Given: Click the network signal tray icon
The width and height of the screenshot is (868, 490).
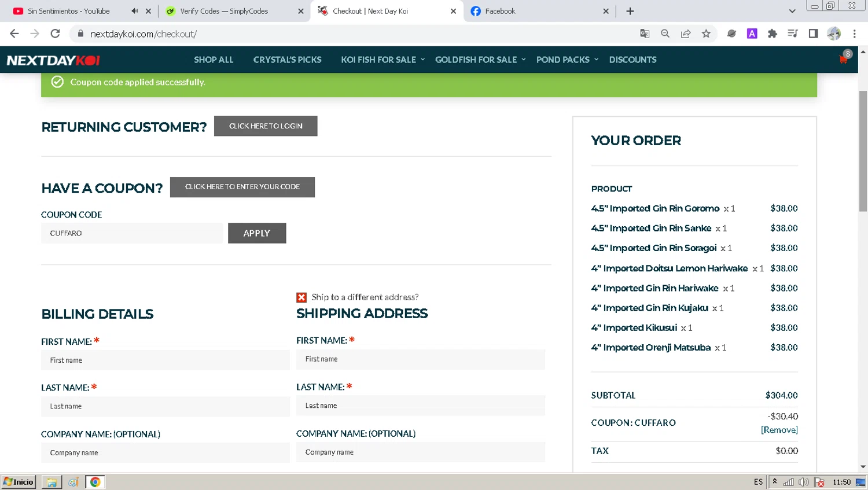Looking at the screenshot, I should [x=789, y=482].
